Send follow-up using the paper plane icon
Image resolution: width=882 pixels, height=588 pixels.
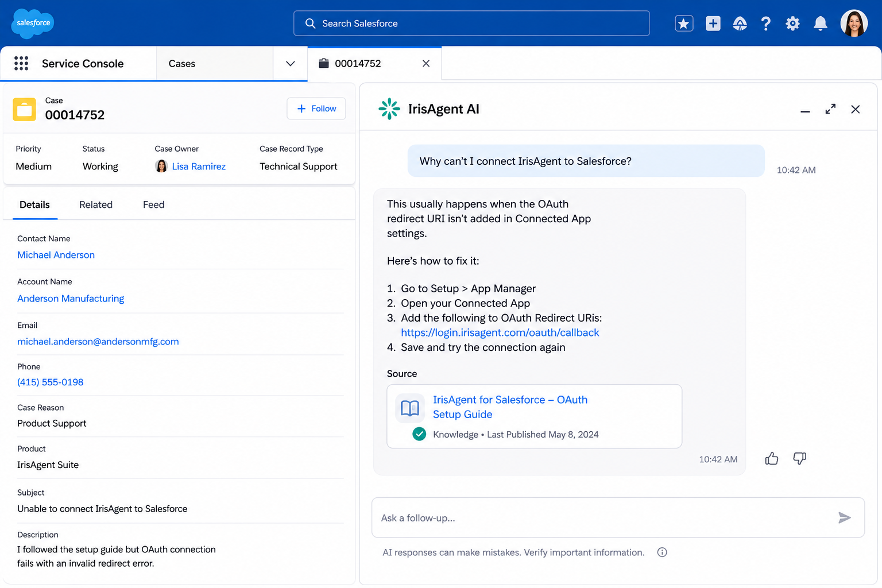845,517
